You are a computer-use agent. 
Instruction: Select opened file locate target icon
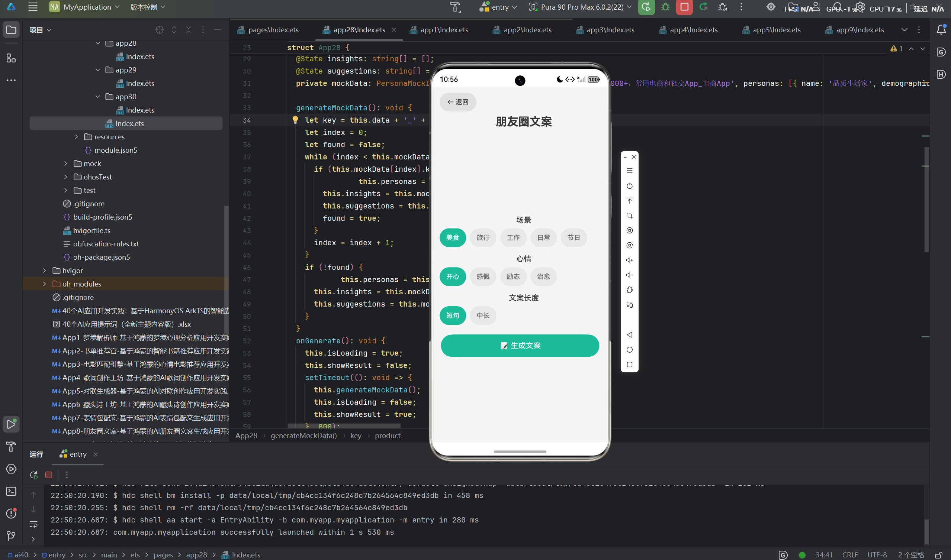pyautogui.click(x=160, y=30)
